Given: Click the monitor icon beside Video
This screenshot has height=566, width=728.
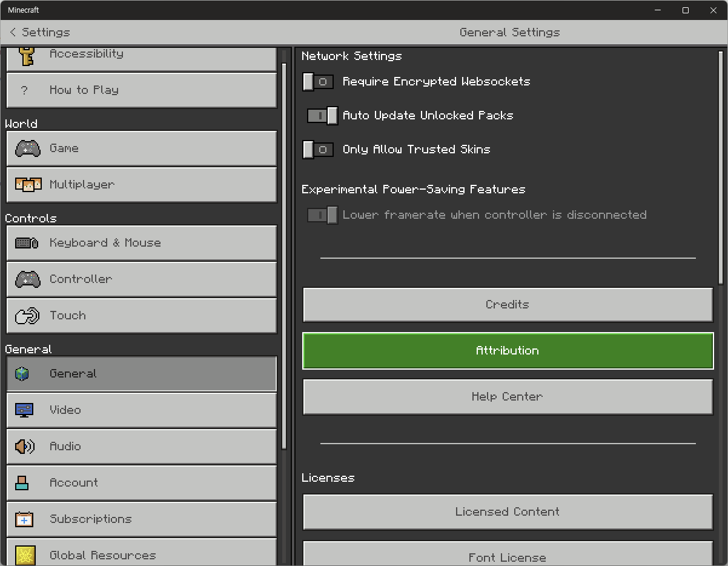Looking at the screenshot, I should (24, 410).
